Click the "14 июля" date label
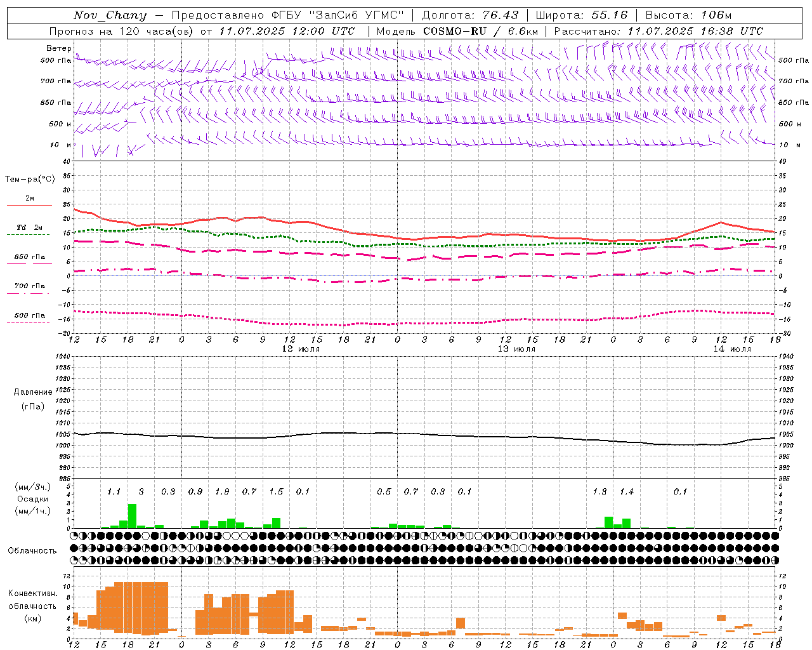812x650 pixels. 732,349
